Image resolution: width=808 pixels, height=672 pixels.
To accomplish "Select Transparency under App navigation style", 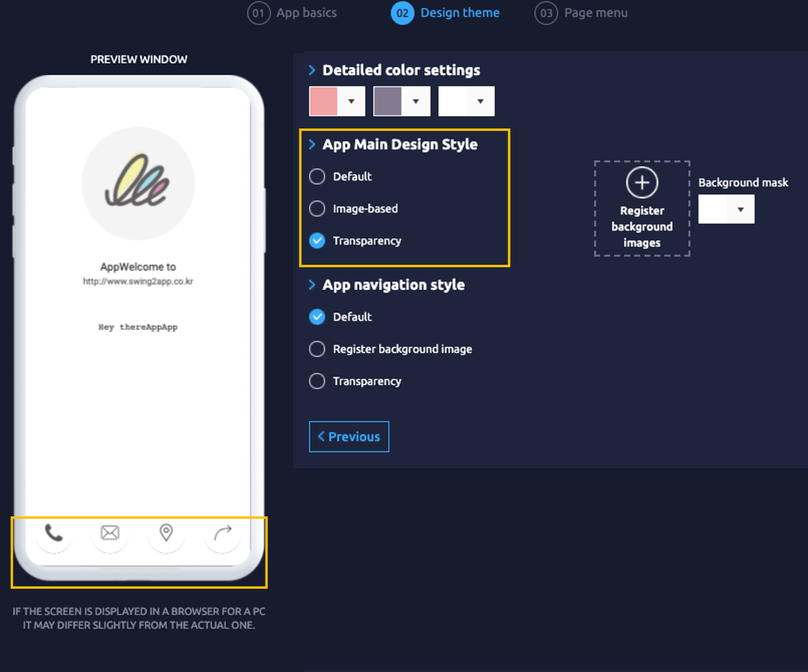I will pos(317,381).
